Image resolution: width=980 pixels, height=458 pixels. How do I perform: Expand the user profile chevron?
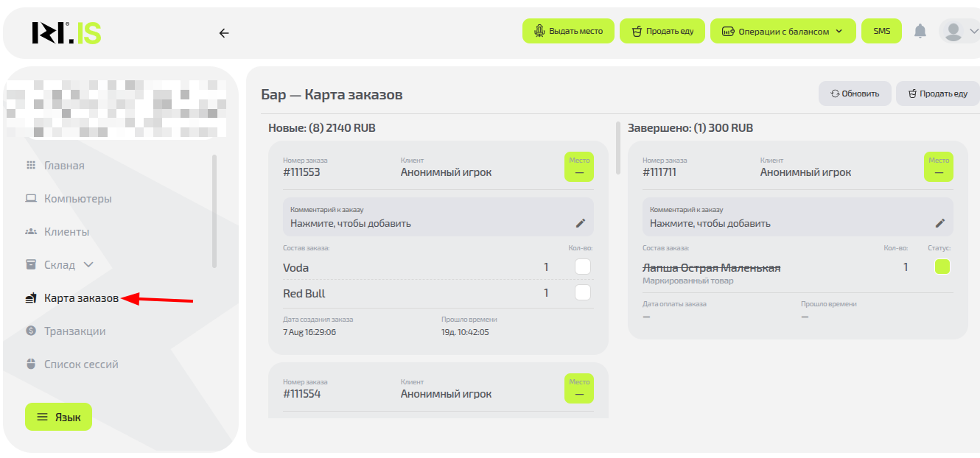tap(973, 31)
